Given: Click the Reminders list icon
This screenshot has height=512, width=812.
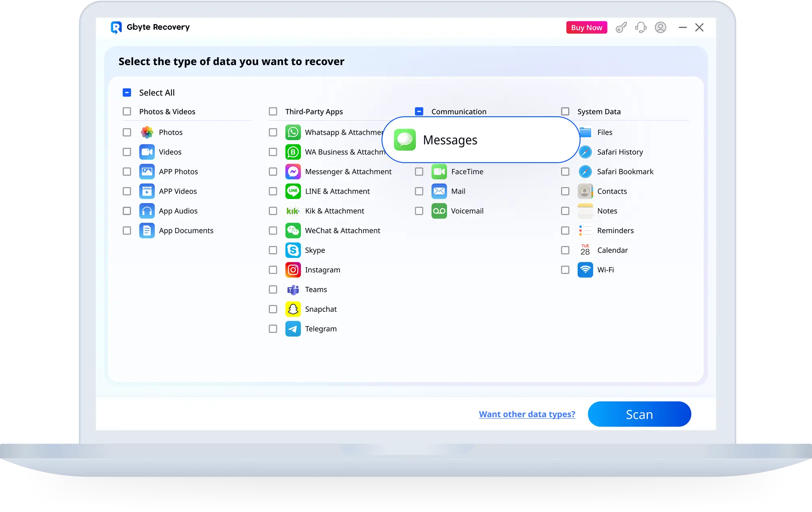Looking at the screenshot, I should click(x=585, y=231).
